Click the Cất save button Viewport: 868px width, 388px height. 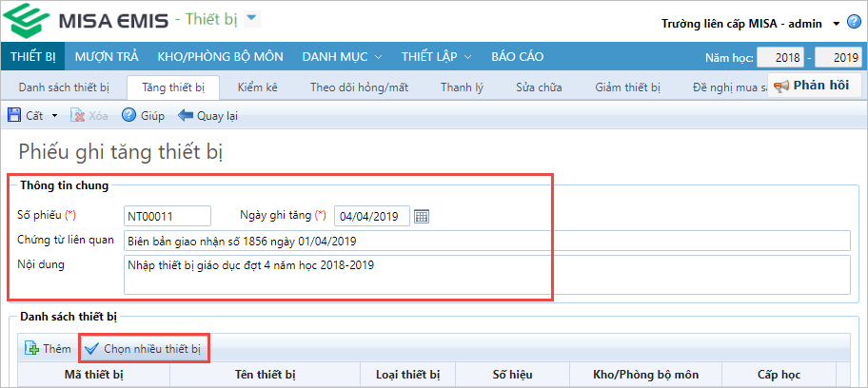(25, 116)
